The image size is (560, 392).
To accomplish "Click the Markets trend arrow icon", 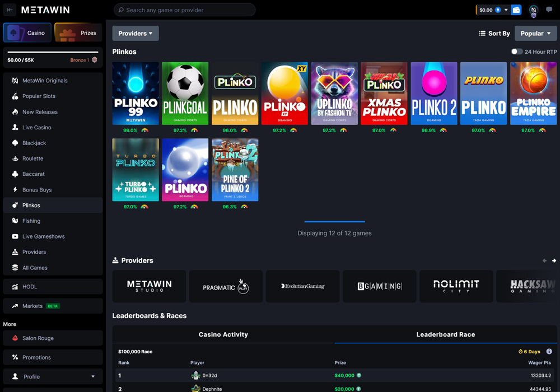I will [15, 306].
